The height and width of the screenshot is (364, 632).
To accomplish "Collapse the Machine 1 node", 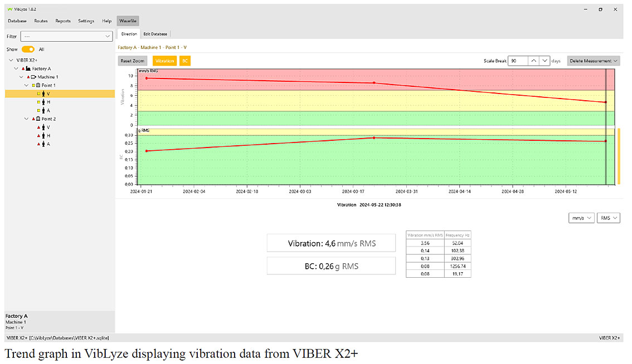I will (x=21, y=77).
